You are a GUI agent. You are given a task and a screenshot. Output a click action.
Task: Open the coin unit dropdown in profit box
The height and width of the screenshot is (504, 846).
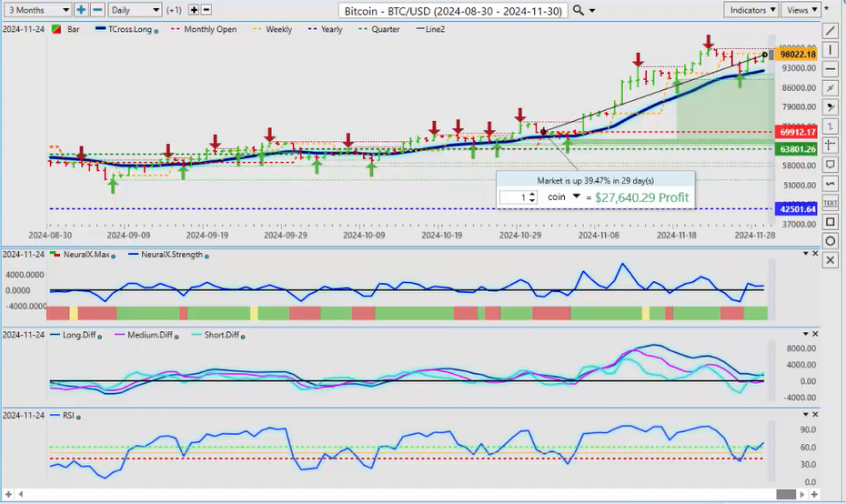click(x=576, y=197)
